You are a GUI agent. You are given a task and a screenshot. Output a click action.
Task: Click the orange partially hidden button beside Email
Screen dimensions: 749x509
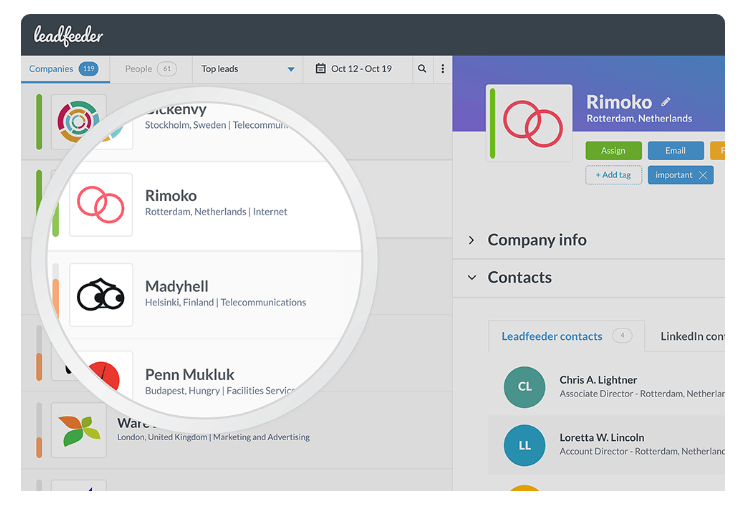[717, 150]
